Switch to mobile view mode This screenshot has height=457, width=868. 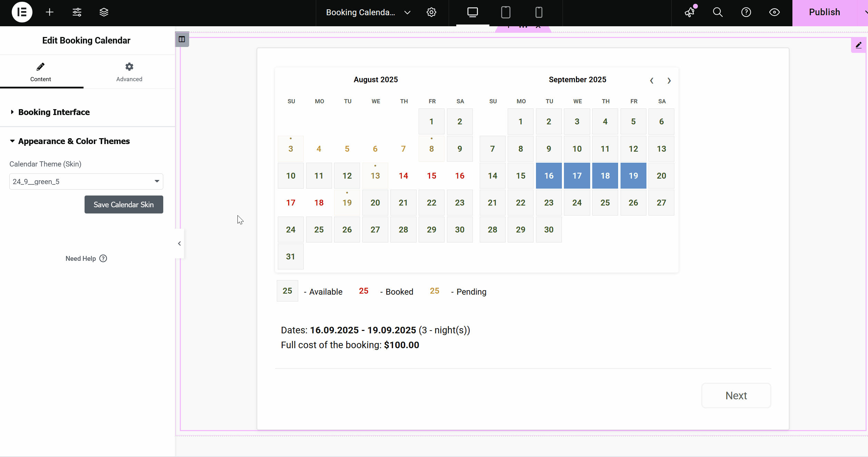pos(539,12)
